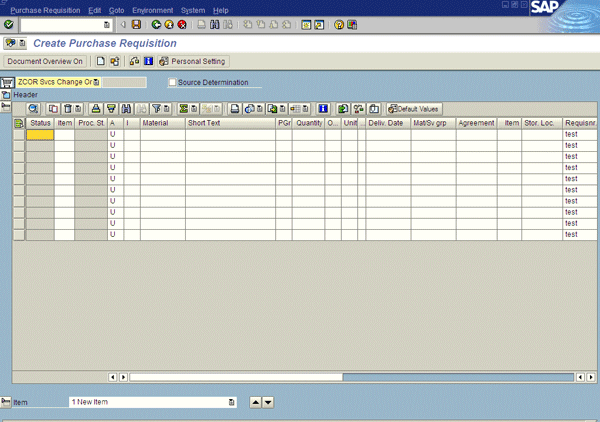Click the red Cancel icon
Viewport: 600px width, 422px height.
(x=182, y=24)
